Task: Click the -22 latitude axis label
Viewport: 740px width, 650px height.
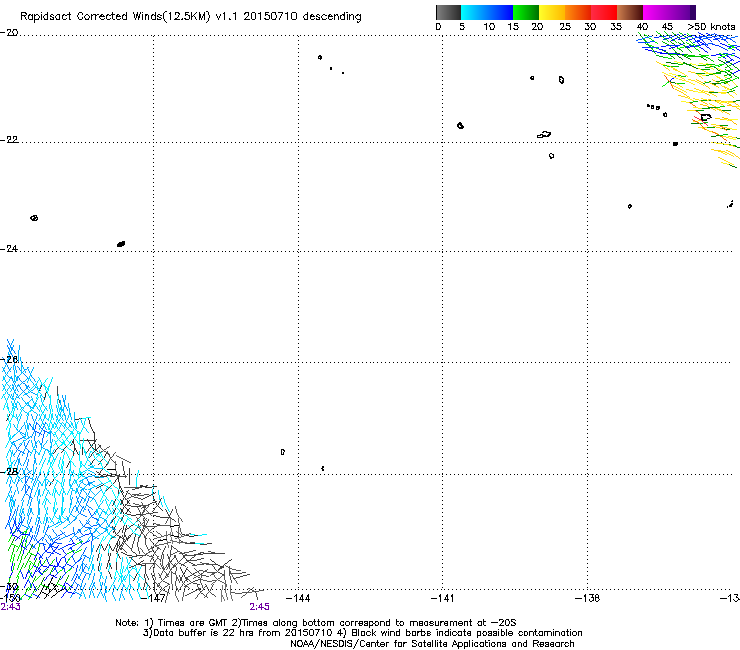Action: pos(9,140)
